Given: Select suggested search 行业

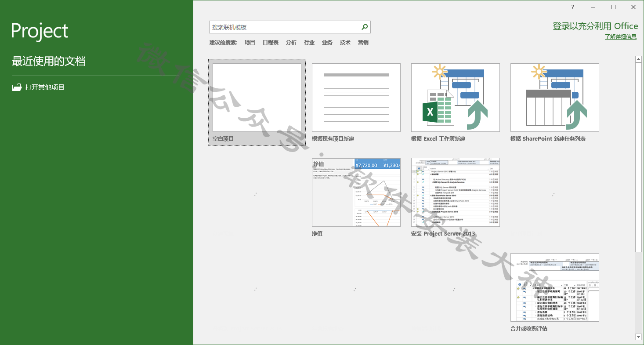Looking at the screenshot, I should click(x=309, y=43).
